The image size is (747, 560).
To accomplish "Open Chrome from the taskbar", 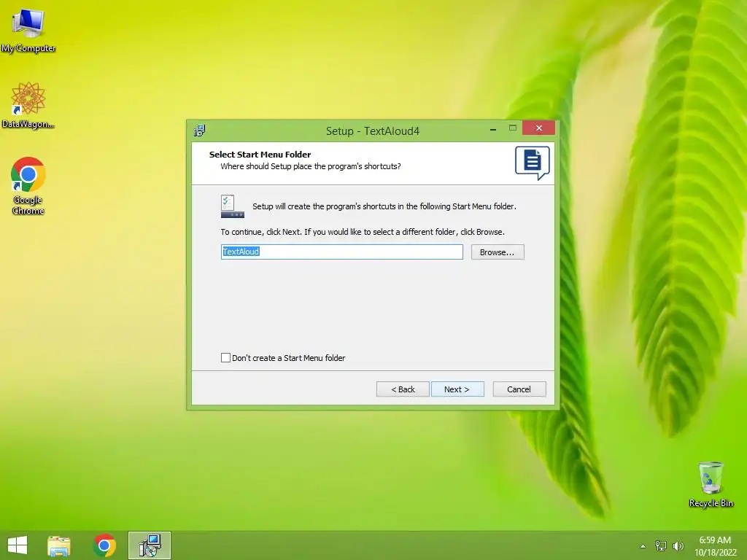I will pyautogui.click(x=104, y=545).
